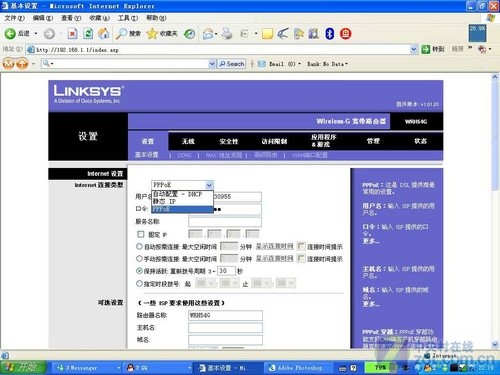Select the keep alive redial radio button
Image resolution: width=500 pixels, height=375 pixels.
139,271
